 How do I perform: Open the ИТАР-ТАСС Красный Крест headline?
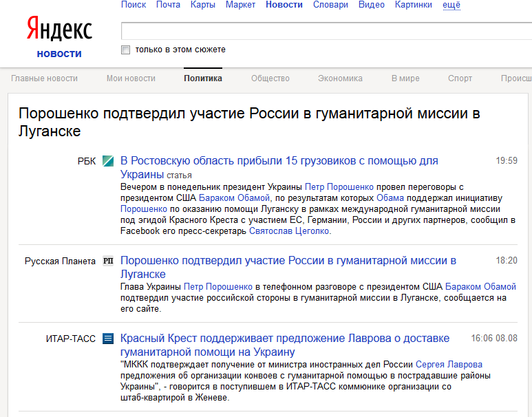(284, 339)
